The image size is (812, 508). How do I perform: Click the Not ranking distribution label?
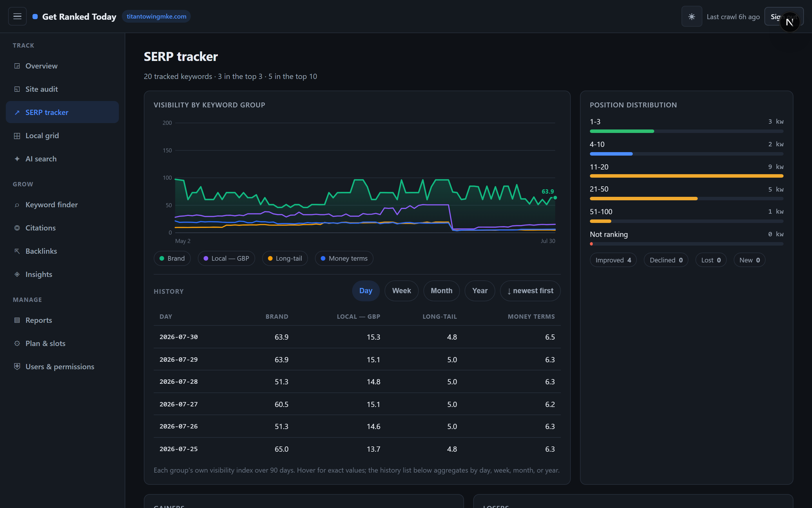(x=609, y=234)
